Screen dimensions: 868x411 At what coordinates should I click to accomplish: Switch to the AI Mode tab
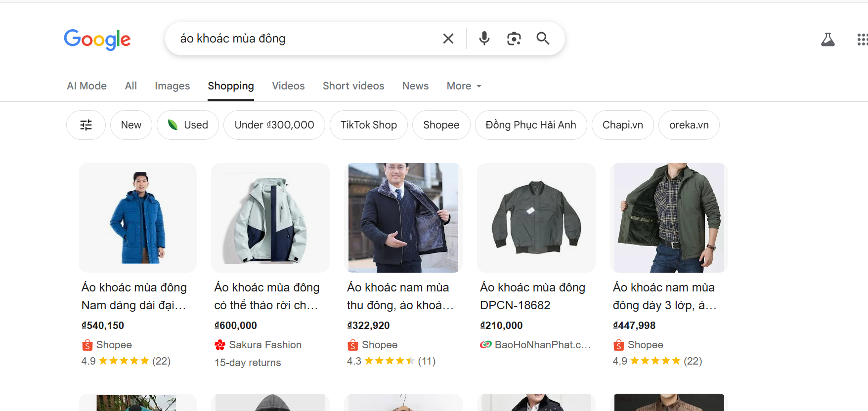[87, 86]
